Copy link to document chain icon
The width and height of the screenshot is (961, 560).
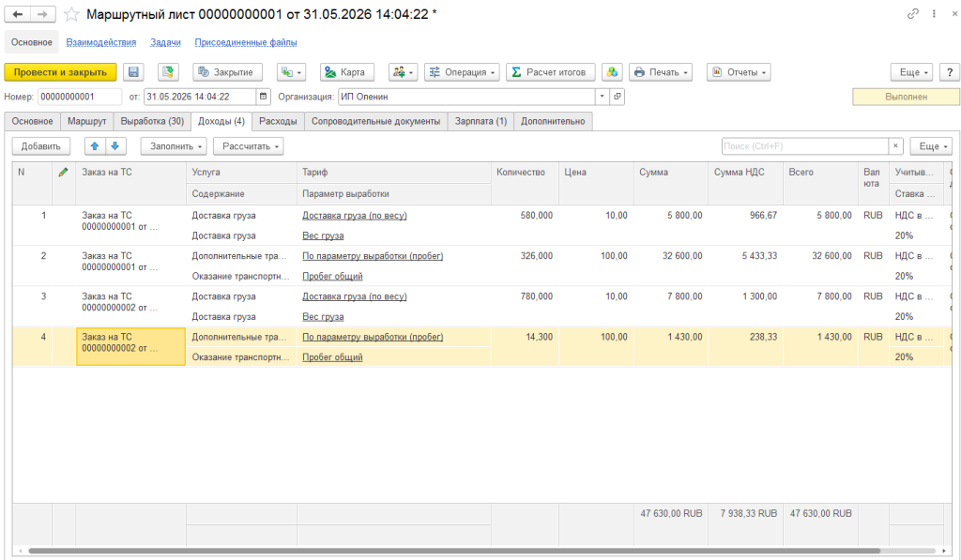click(x=912, y=13)
